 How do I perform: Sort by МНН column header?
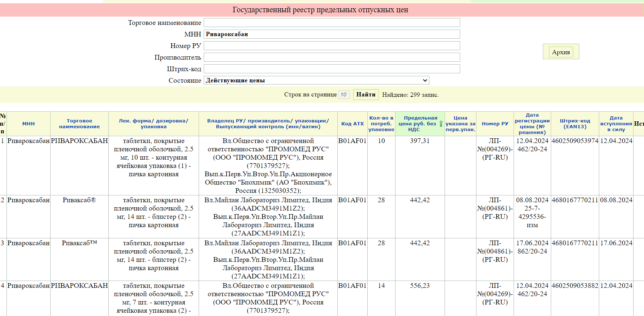point(29,124)
